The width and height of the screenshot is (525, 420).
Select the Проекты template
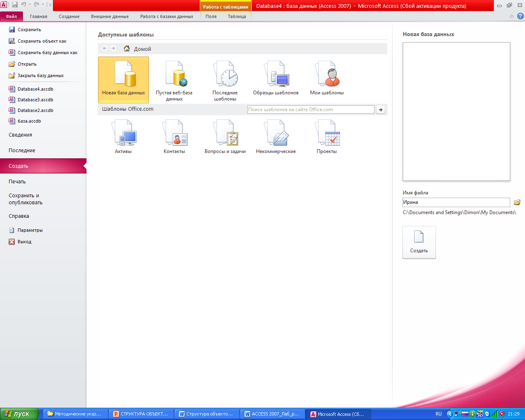click(327, 137)
